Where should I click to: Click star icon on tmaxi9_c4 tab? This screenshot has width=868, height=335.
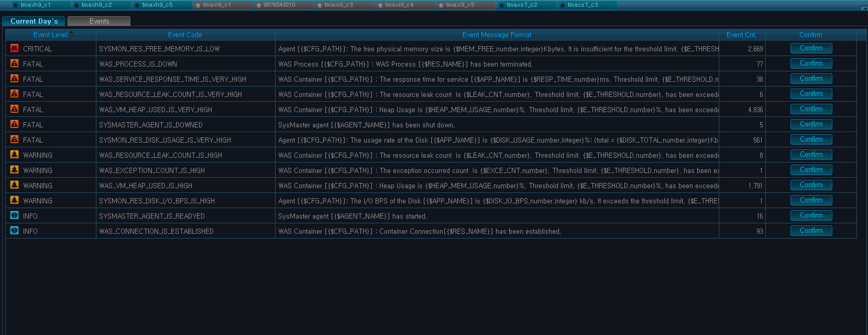coord(380,5)
